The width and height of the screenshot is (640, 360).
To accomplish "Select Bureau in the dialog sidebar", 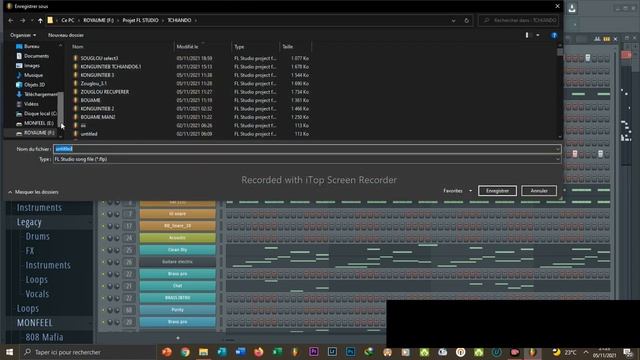I will pyautogui.click(x=31, y=47).
